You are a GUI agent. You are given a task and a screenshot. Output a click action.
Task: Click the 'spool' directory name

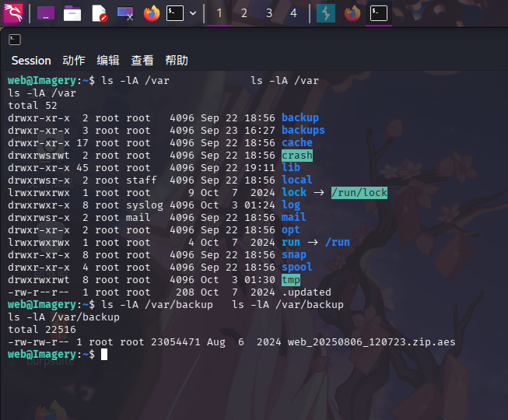click(x=297, y=267)
